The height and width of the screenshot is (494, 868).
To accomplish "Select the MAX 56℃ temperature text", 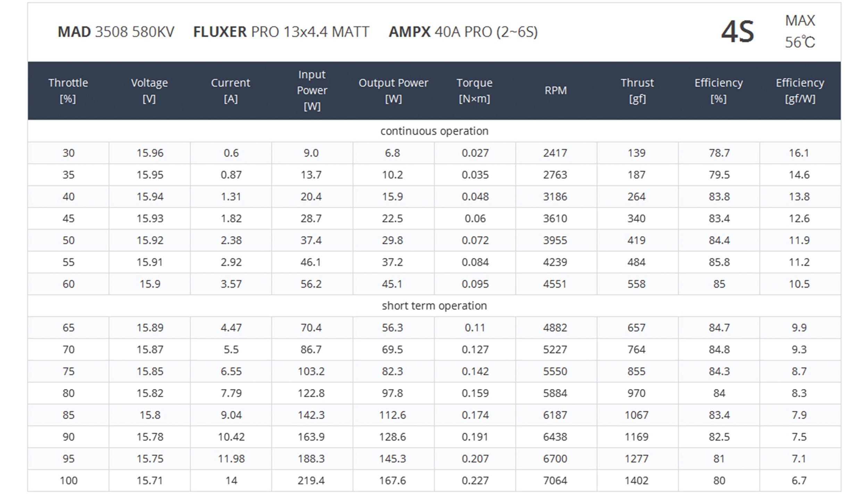I will pos(800,31).
